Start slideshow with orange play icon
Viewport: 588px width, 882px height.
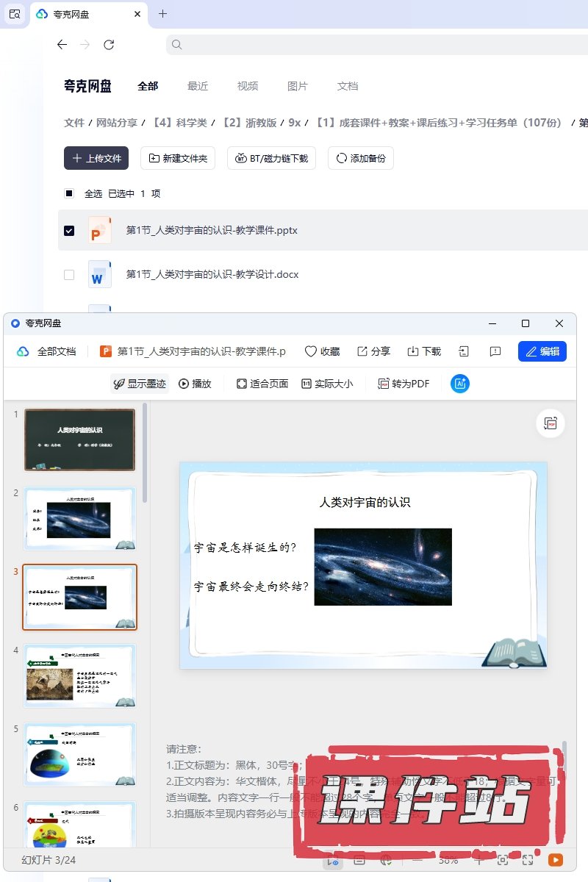click(x=556, y=859)
